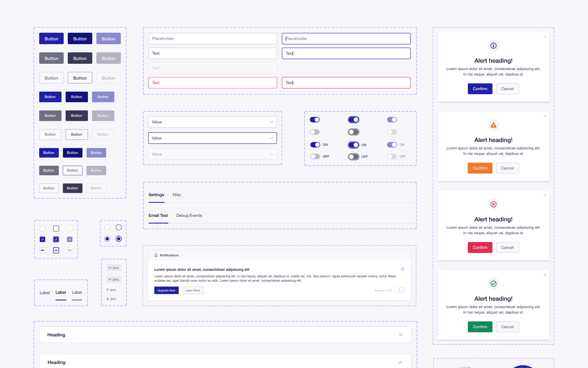Switch to the Misc tab
Image resolution: width=588 pixels, height=368 pixels.
[x=177, y=195]
